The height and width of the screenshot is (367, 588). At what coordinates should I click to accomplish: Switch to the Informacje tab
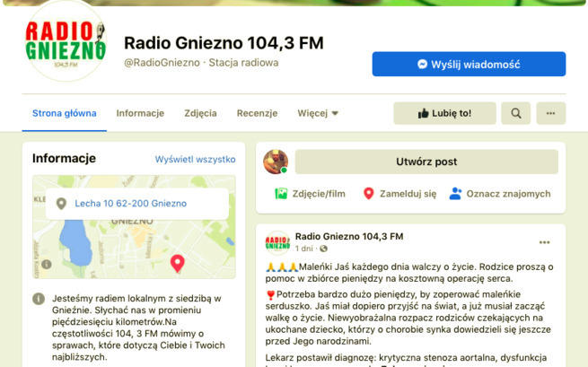click(140, 113)
